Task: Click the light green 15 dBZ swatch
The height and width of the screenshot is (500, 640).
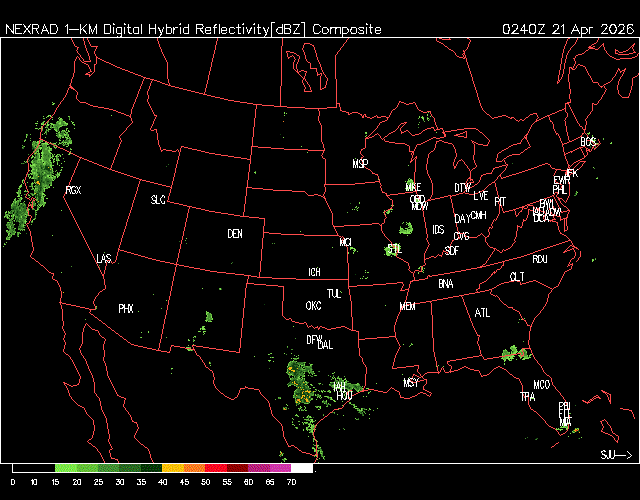Action: tap(65, 468)
